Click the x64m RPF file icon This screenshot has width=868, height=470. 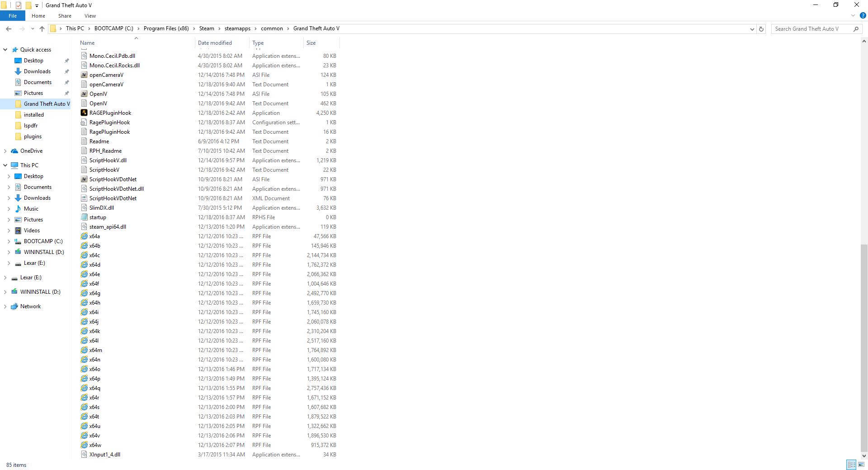click(x=84, y=350)
